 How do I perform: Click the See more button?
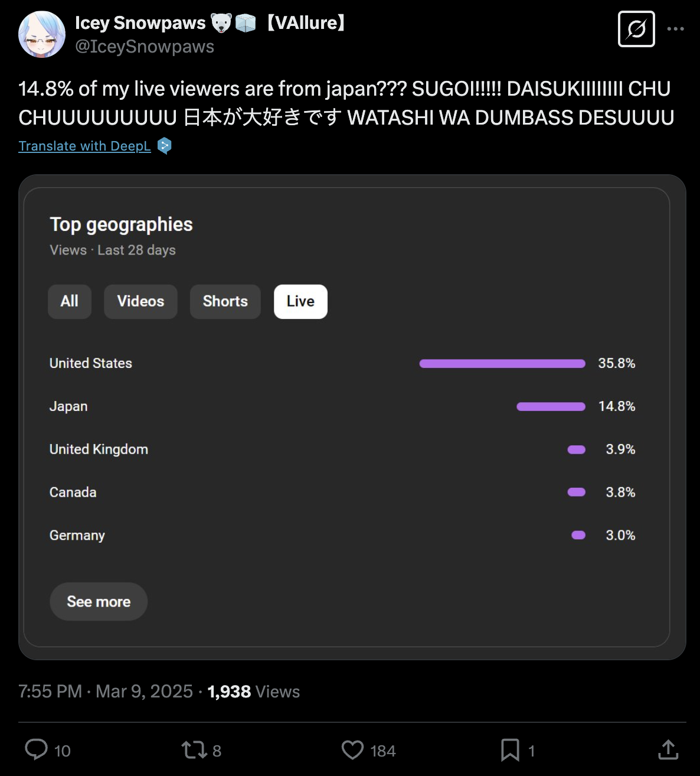99,602
